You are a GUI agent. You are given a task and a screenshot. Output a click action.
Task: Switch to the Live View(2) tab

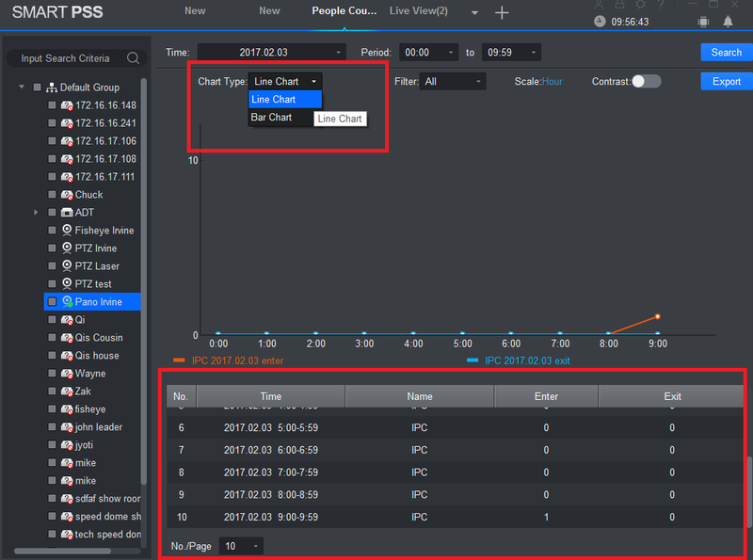(x=418, y=11)
